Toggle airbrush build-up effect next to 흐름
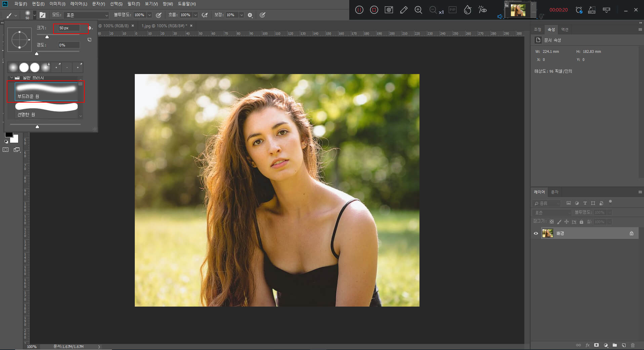644x350 pixels. pyautogui.click(x=204, y=15)
